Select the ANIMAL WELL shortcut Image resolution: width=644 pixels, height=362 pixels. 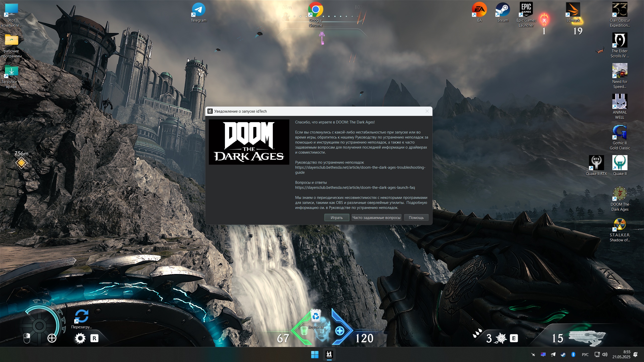click(x=620, y=107)
